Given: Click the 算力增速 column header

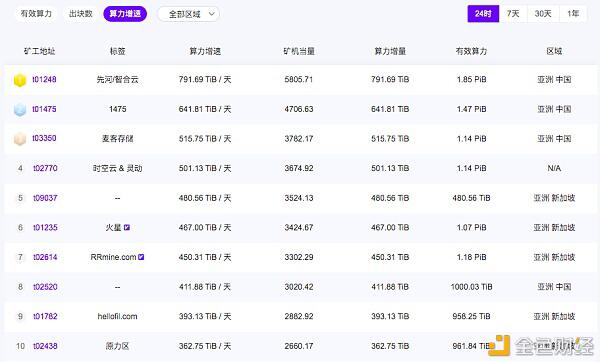Looking at the screenshot, I should tap(205, 51).
